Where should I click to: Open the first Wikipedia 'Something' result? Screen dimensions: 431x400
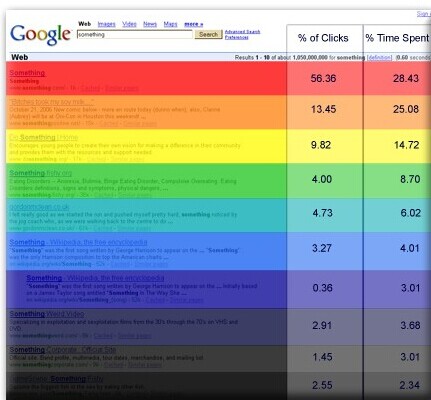[78, 242]
